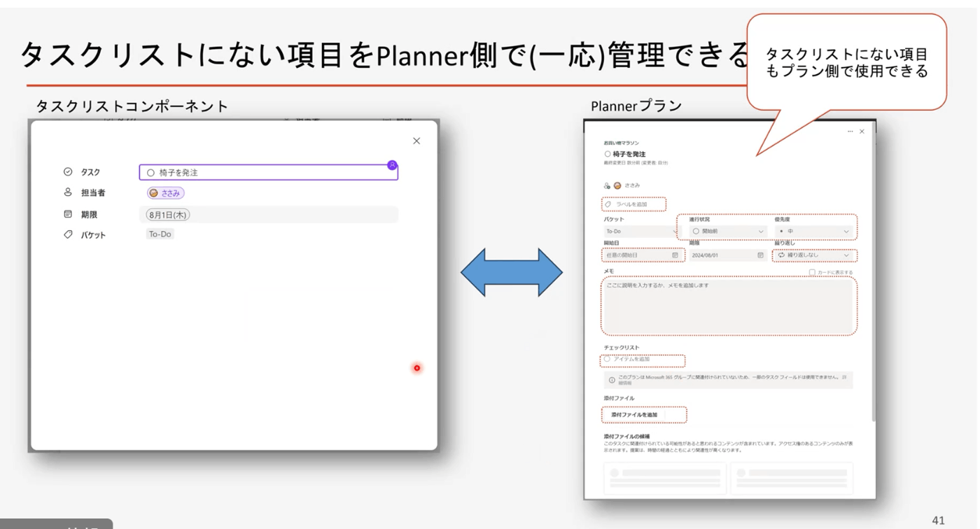Click the バケット tag icon in task list dialog
This screenshot has width=980, height=529.
[68, 234]
